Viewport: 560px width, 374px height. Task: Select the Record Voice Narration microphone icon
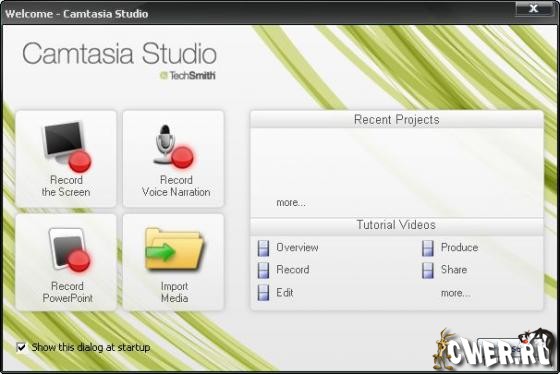coord(174,146)
